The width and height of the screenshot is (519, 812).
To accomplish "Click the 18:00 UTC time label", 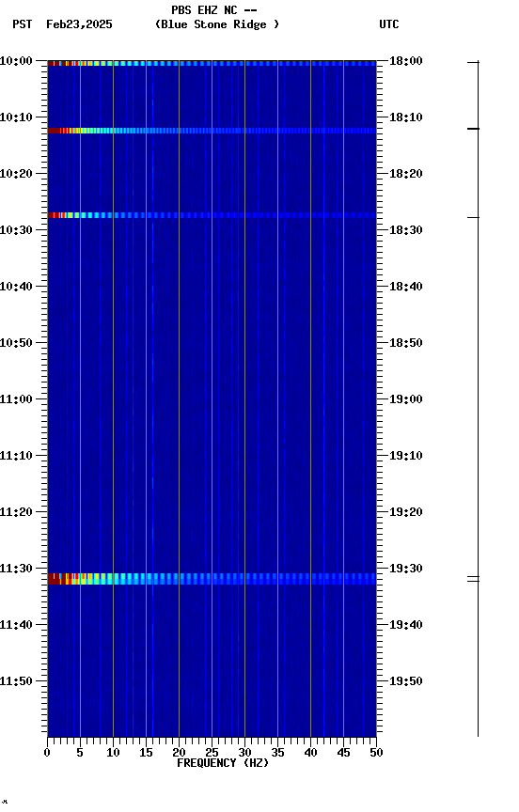I will tap(406, 61).
